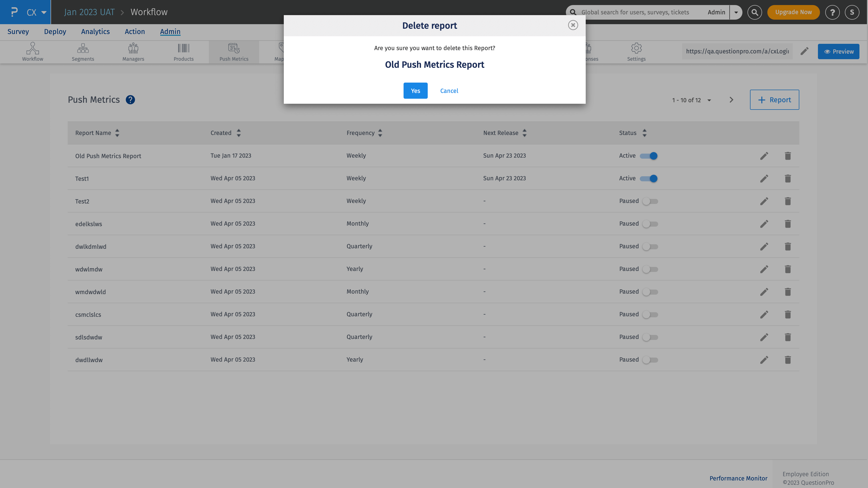Pause the Old Push Metrics Report toggle
The width and height of the screenshot is (868, 488).
[x=650, y=155]
